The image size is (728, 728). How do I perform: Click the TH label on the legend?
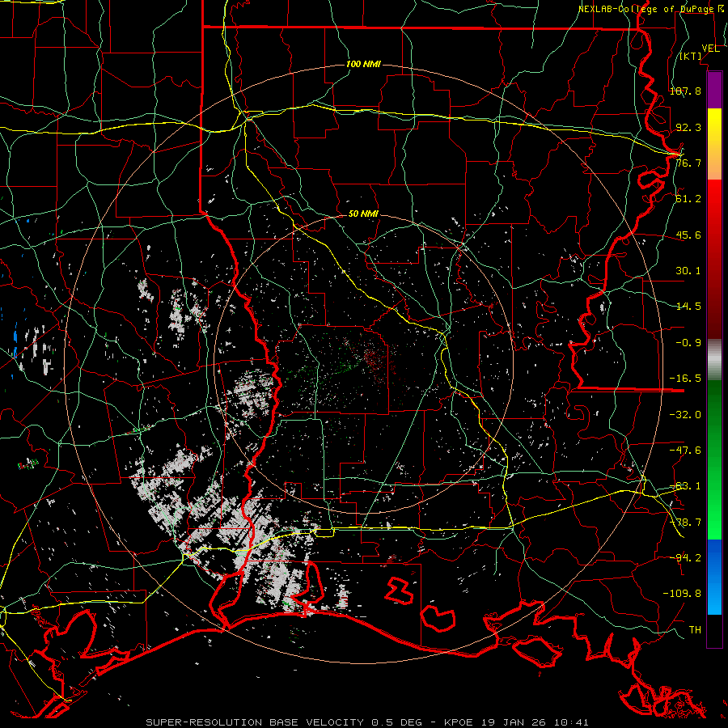click(x=695, y=629)
